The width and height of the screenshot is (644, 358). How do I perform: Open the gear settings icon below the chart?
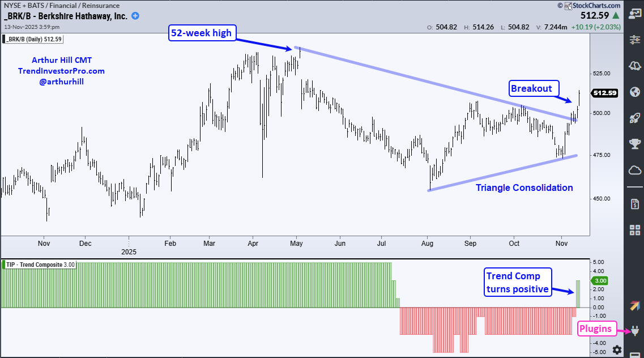(617, 350)
